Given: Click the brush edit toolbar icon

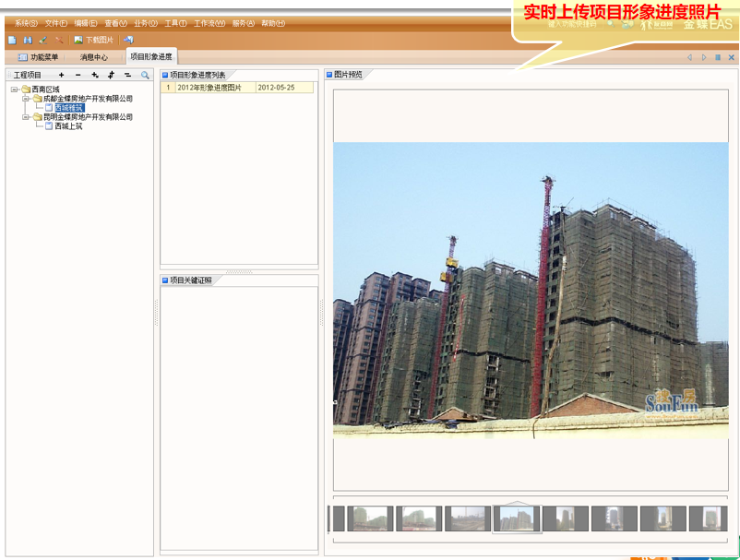Looking at the screenshot, I should pos(43,40).
